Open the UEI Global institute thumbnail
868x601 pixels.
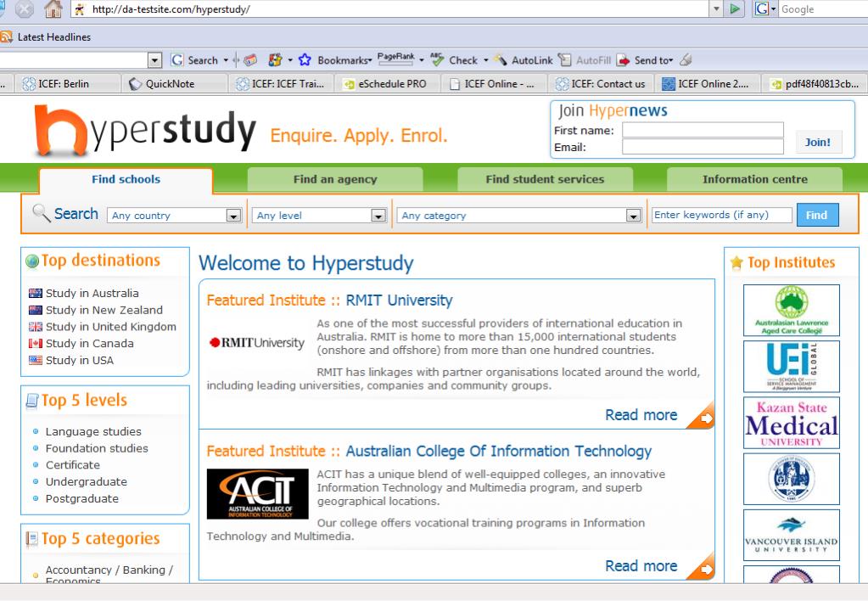coord(791,367)
